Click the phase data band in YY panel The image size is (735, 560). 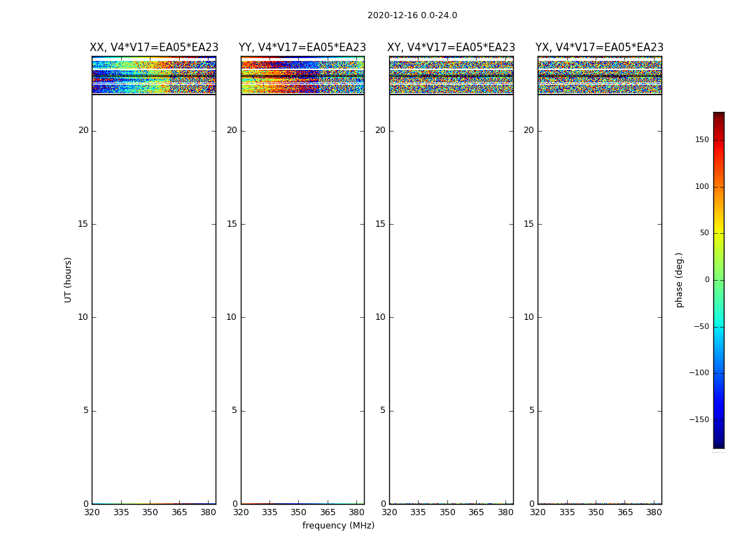coord(302,76)
